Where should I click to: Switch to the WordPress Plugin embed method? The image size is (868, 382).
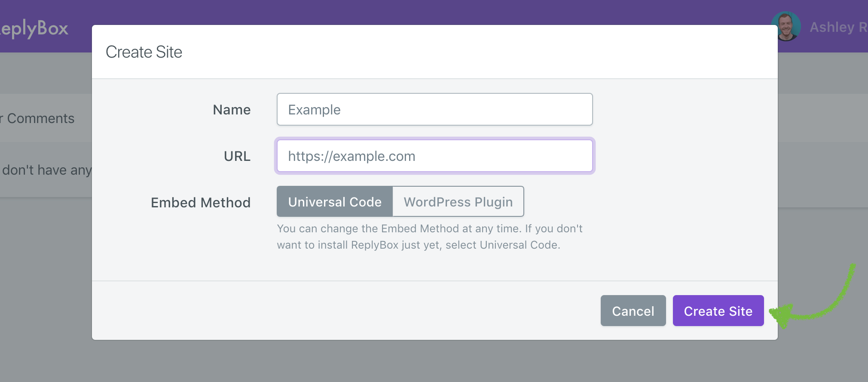coord(458,201)
